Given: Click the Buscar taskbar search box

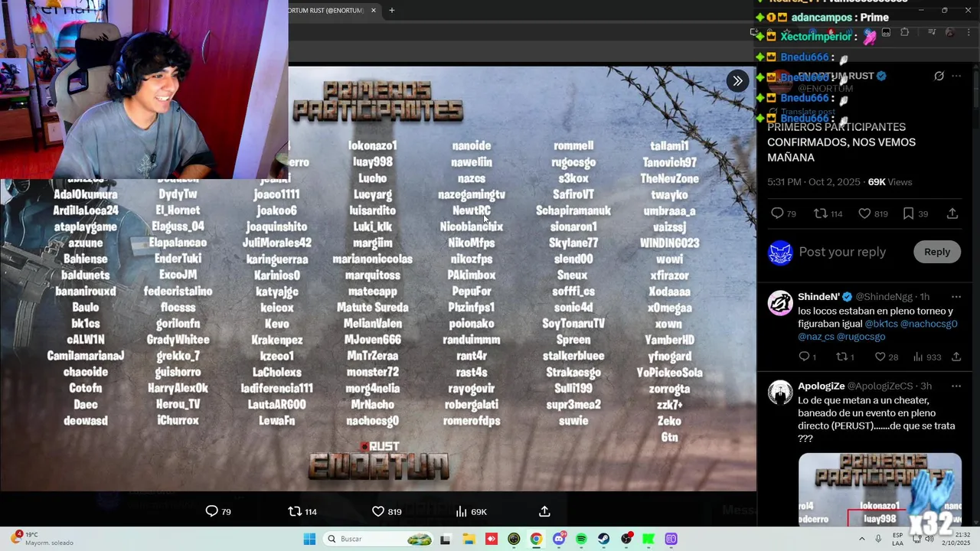Looking at the screenshot, I should (377, 539).
